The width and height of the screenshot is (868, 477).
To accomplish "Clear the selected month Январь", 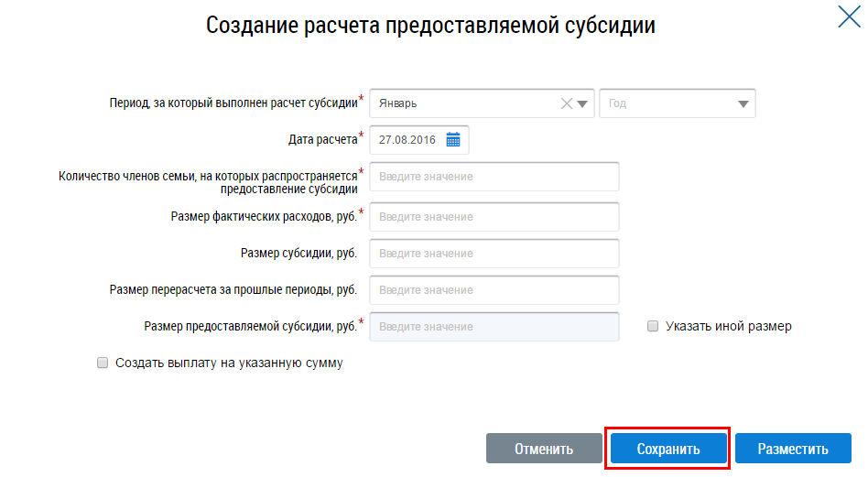I will (567, 103).
